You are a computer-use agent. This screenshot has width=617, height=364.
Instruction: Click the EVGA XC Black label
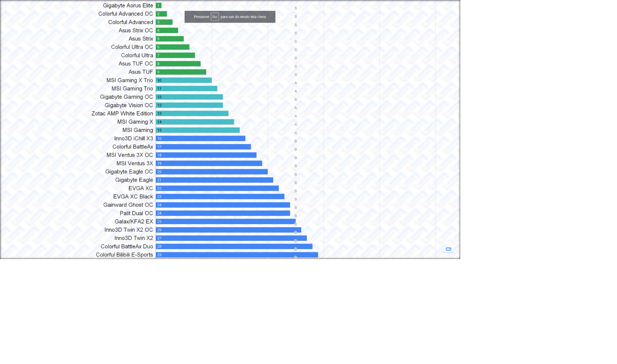[133, 196]
